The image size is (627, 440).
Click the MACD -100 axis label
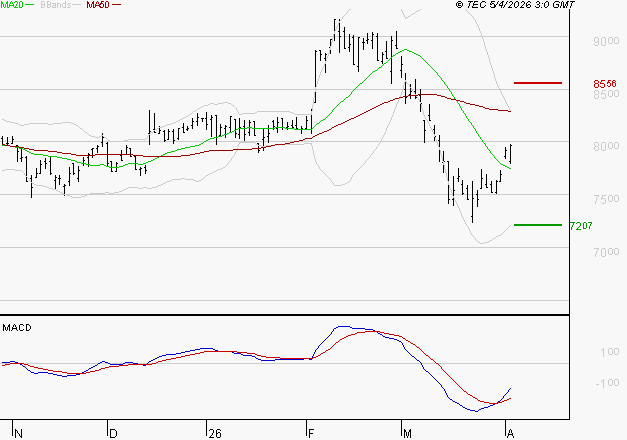[x=607, y=383]
